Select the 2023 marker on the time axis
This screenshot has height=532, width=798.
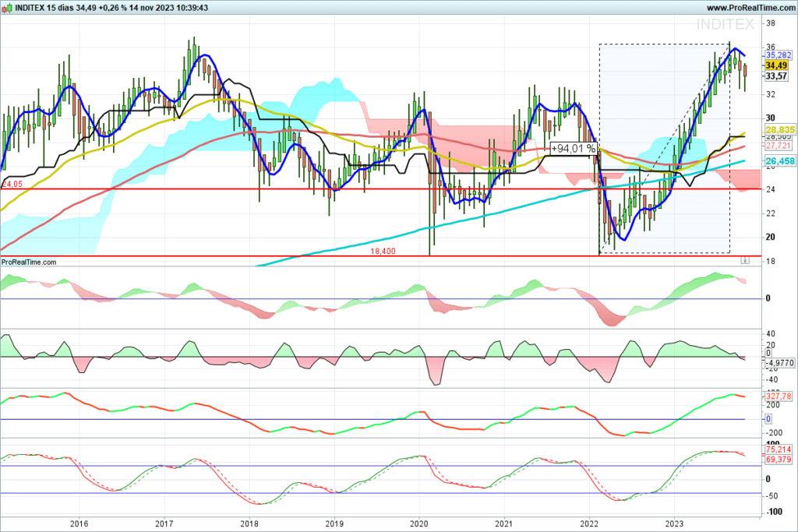pos(674,523)
